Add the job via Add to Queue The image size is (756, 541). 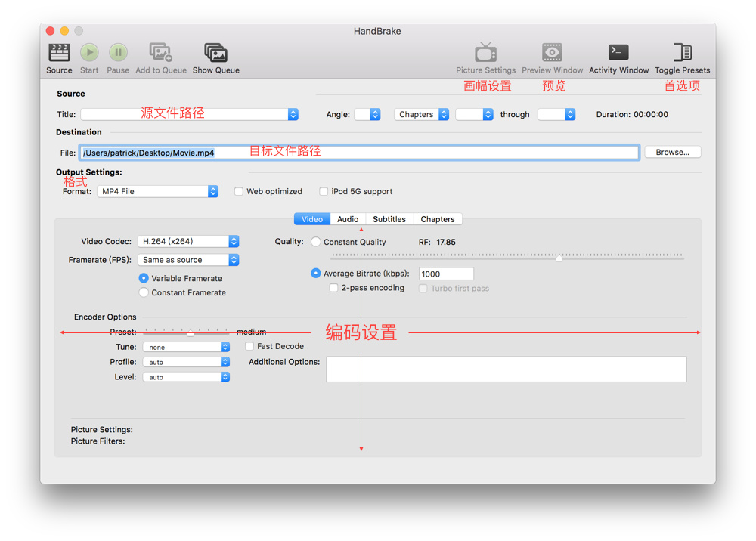(x=161, y=52)
